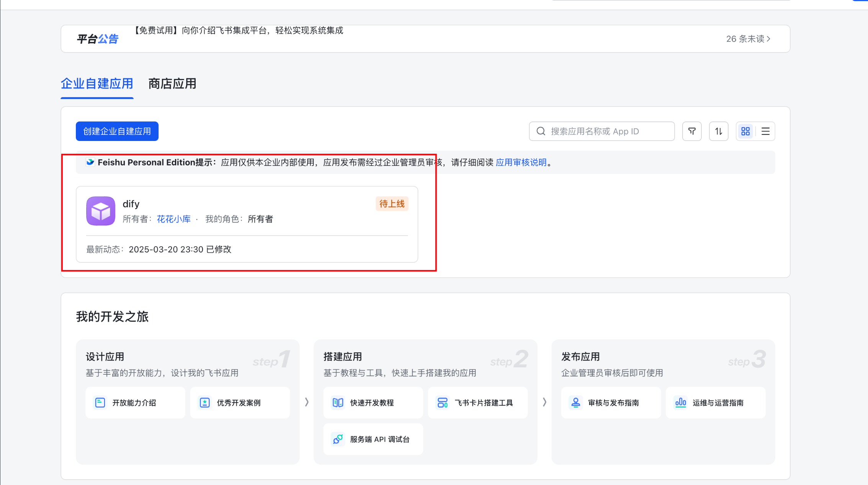Viewport: 868px width, 485px height.
Task: Click the sort order icon
Action: pos(719,131)
